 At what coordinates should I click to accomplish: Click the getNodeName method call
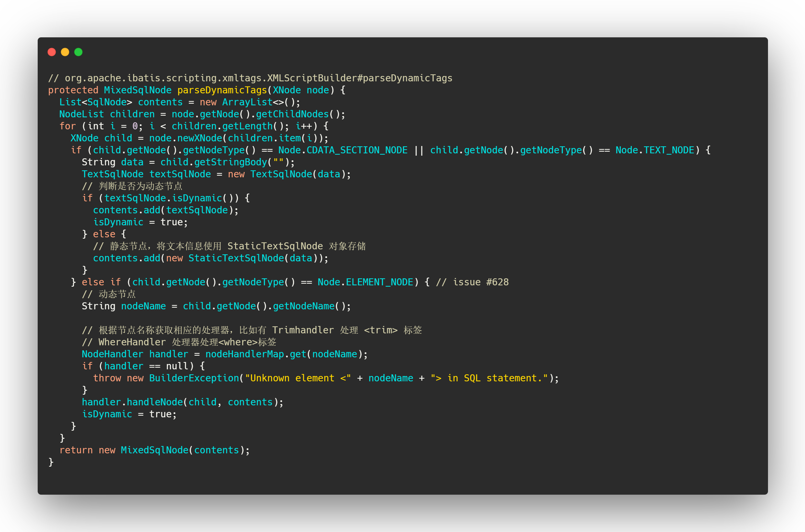(x=303, y=306)
